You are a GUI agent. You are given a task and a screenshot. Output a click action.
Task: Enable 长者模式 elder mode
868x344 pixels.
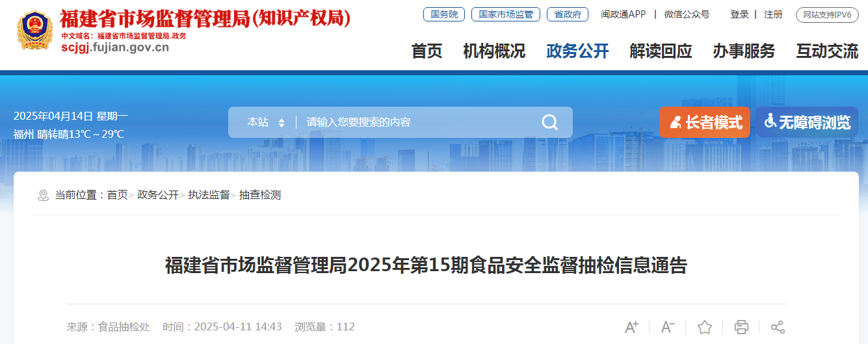point(705,122)
